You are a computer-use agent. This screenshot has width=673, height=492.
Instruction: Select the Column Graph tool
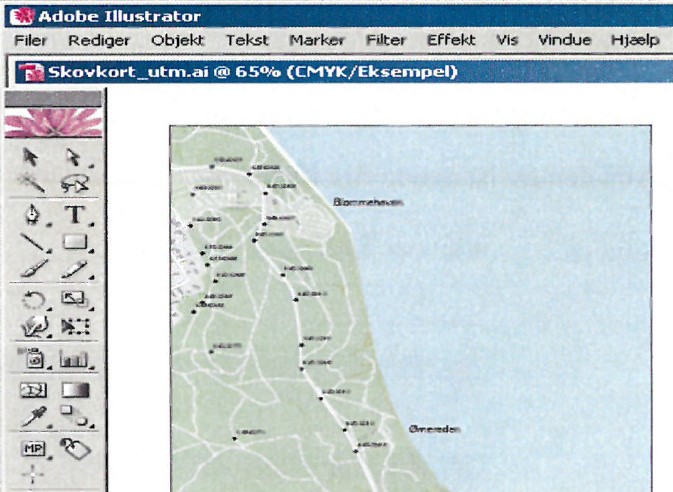tap(74, 357)
